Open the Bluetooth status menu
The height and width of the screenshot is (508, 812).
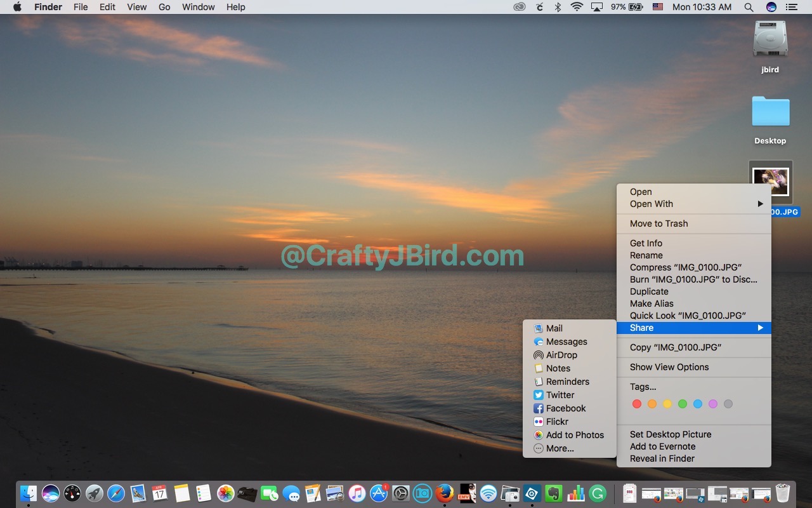pos(558,7)
